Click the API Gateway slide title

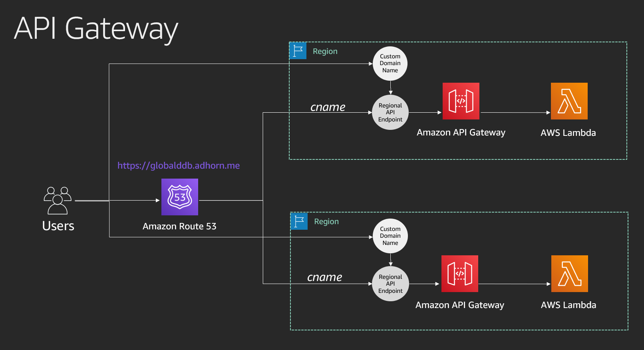click(x=96, y=29)
